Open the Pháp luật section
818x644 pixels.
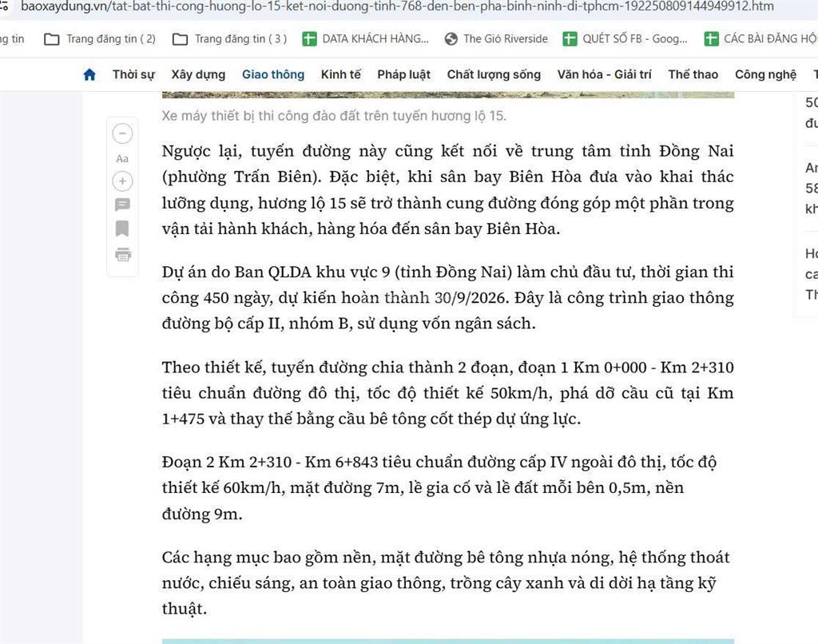pos(403,74)
